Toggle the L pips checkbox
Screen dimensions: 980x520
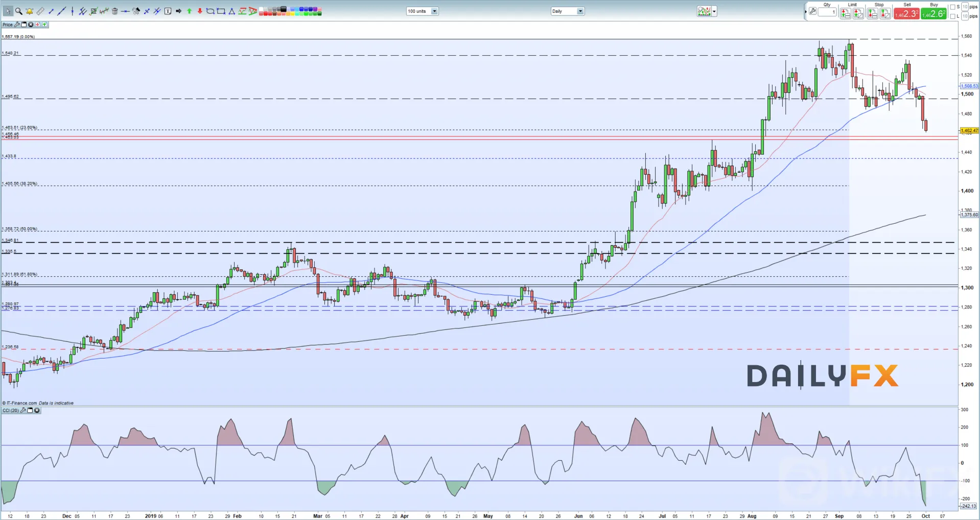(952, 16)
